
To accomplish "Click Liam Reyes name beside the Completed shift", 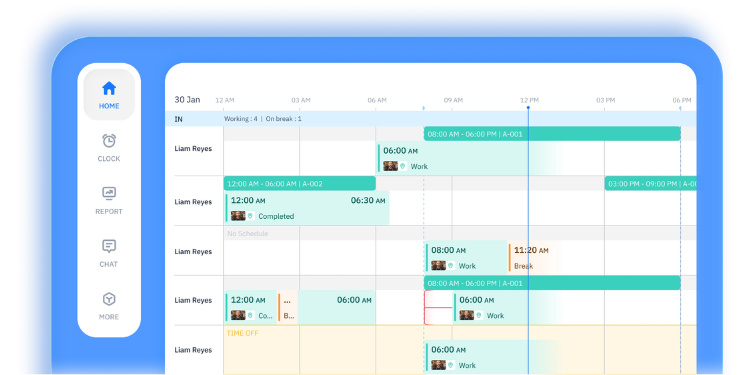I will click(193, 202).
